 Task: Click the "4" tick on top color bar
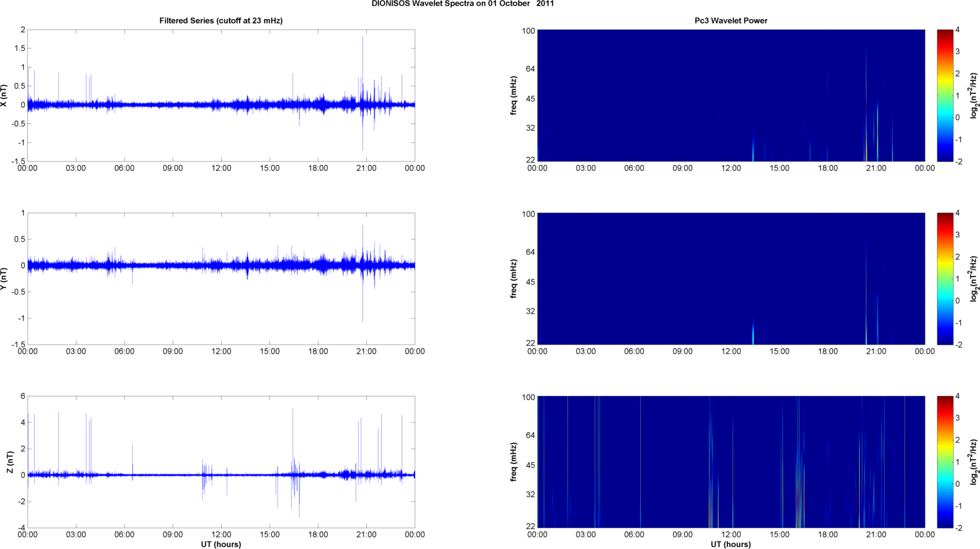coord(958,30)
